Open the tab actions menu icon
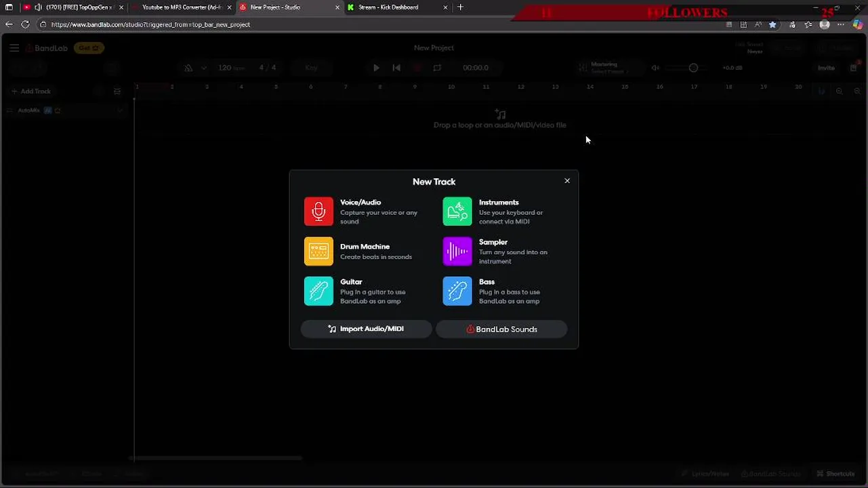Image resolution: width=868 pixels, height=488 pixels. tap(9, 7)
